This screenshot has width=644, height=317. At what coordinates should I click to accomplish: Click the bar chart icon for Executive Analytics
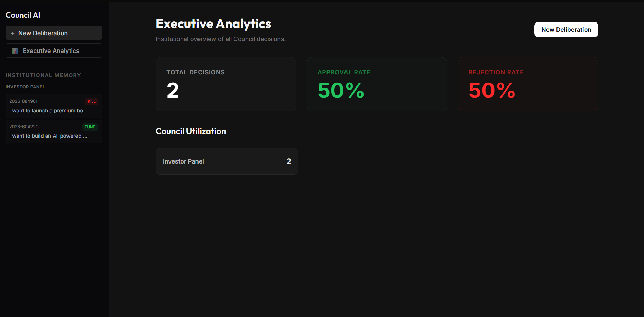click(15, 51)
